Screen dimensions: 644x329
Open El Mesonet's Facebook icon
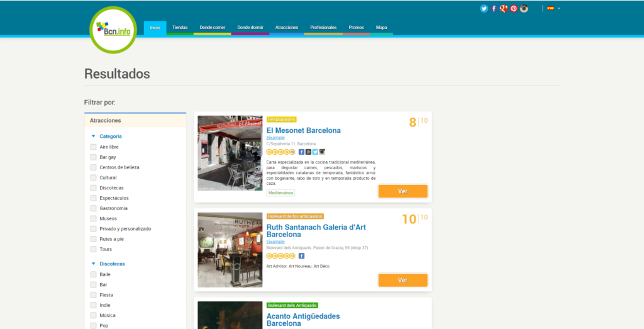pos(301,152)
